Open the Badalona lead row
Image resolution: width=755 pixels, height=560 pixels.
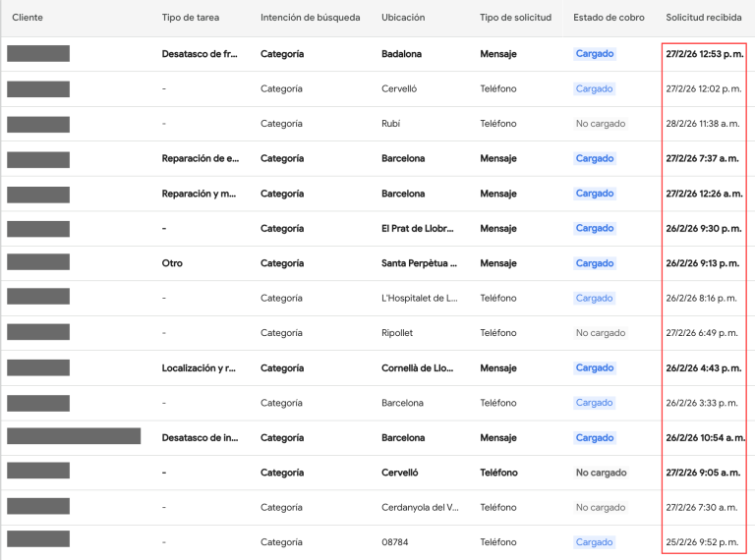(401, 54)
